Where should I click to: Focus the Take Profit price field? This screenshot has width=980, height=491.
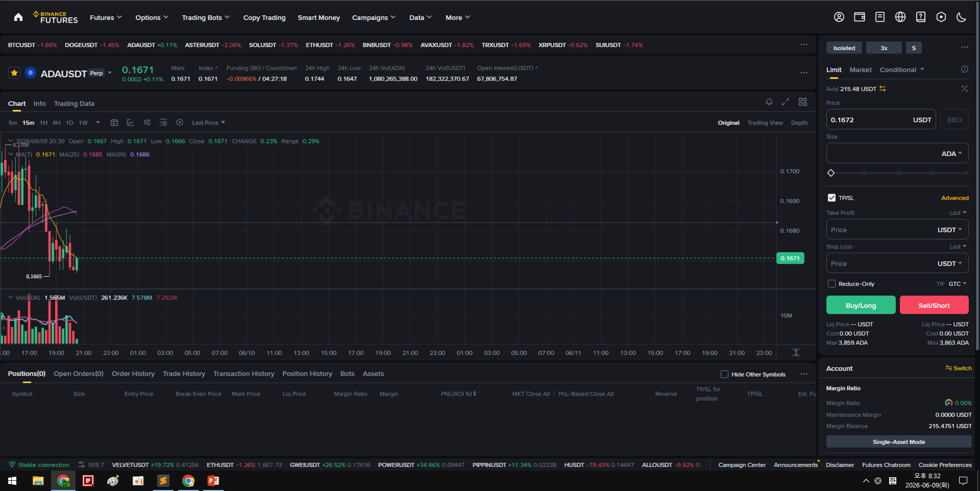pyautogui.click(x=897, y=230)
